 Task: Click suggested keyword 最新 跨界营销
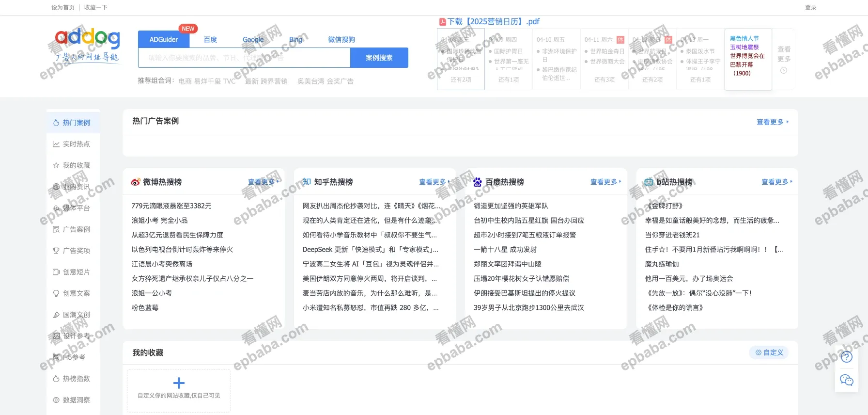pos(266,81)
